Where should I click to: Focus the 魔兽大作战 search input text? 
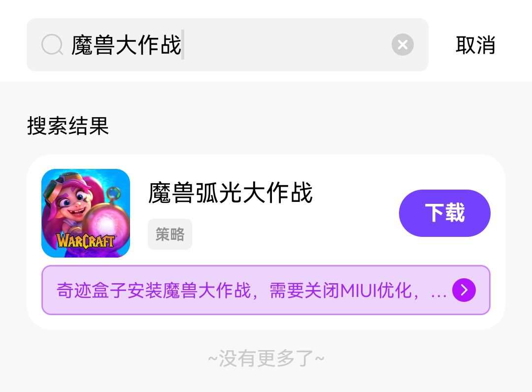[x=126, y=45]
